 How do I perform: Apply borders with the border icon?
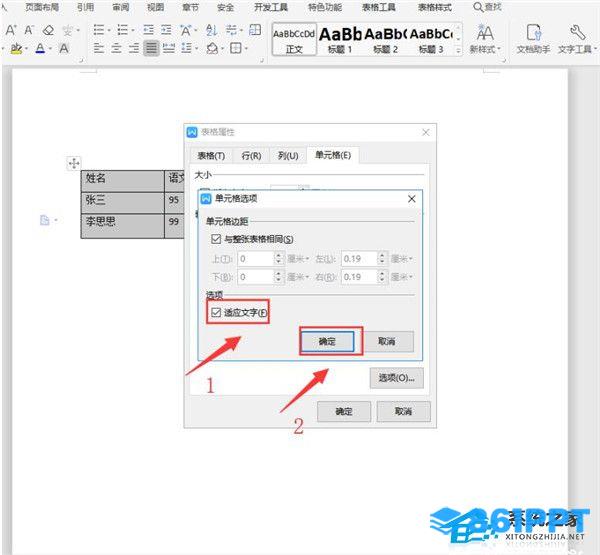click(236, 48)
